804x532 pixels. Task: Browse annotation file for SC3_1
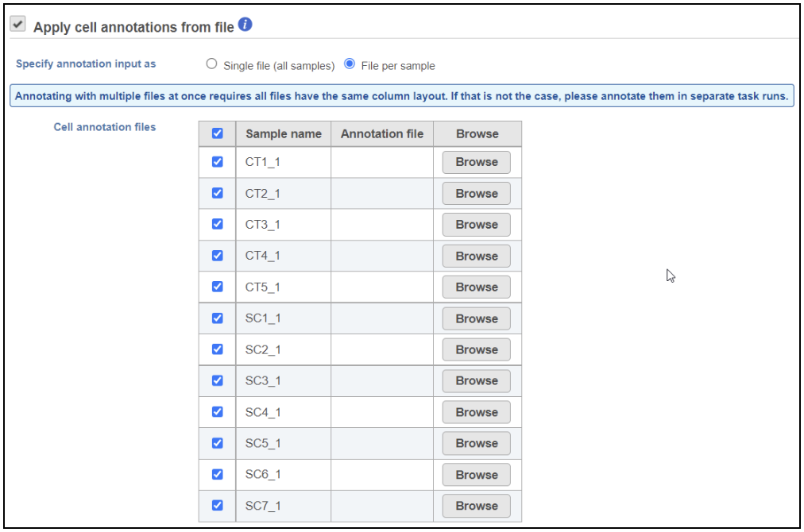point(477,381)
